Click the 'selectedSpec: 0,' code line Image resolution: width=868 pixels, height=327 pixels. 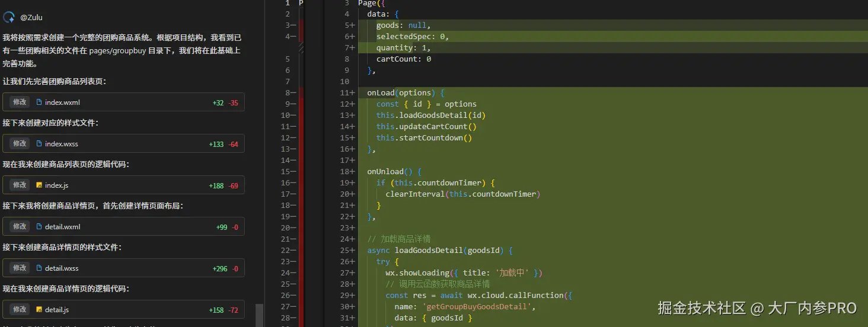coord(413,36)
